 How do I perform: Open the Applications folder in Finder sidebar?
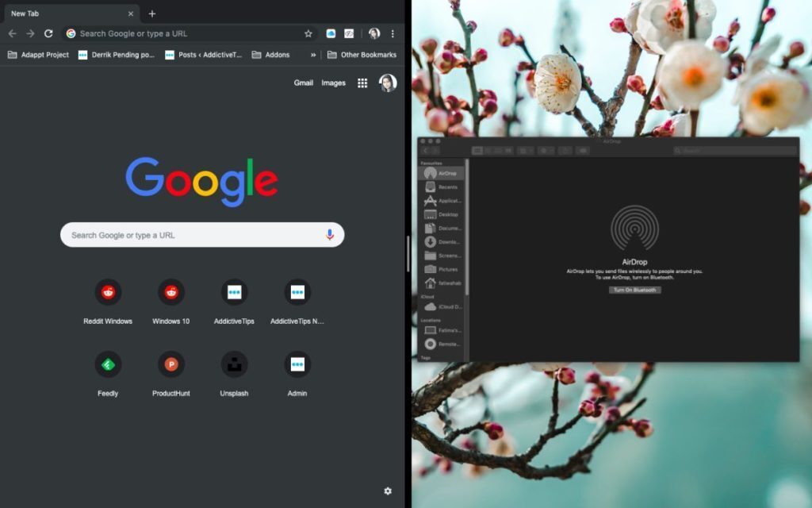pyautogui.click(x=446, y=201)
